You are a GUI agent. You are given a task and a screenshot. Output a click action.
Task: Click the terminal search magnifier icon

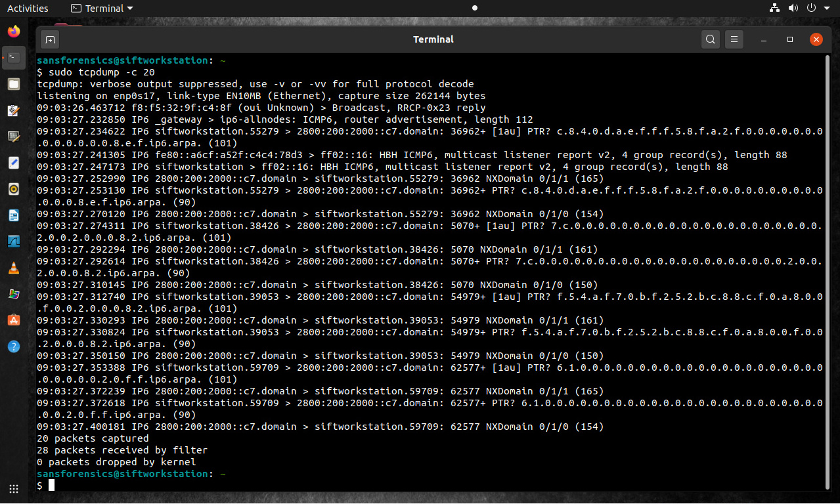click(710, 39)
